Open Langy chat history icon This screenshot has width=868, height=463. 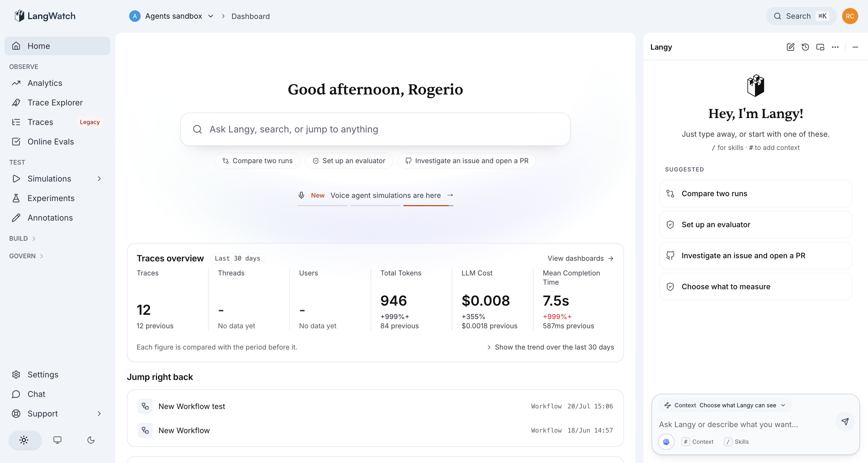coord(805,47)
